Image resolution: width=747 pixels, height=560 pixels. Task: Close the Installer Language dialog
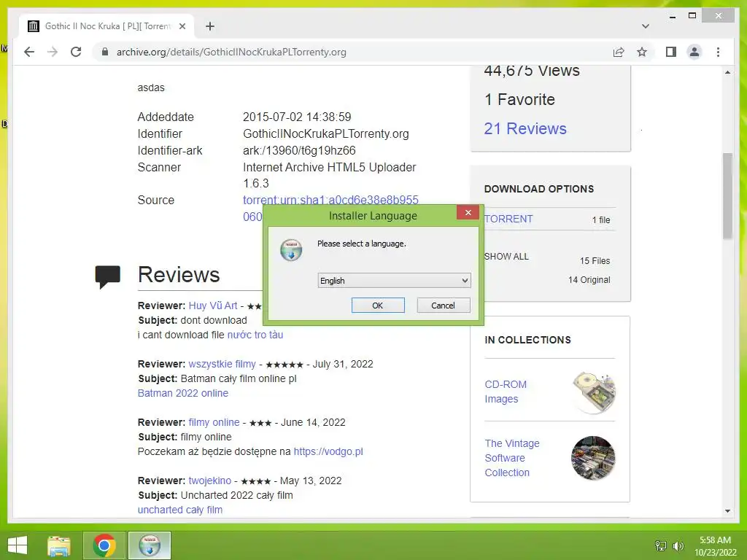pyautogui.click(x=468, y=212)
